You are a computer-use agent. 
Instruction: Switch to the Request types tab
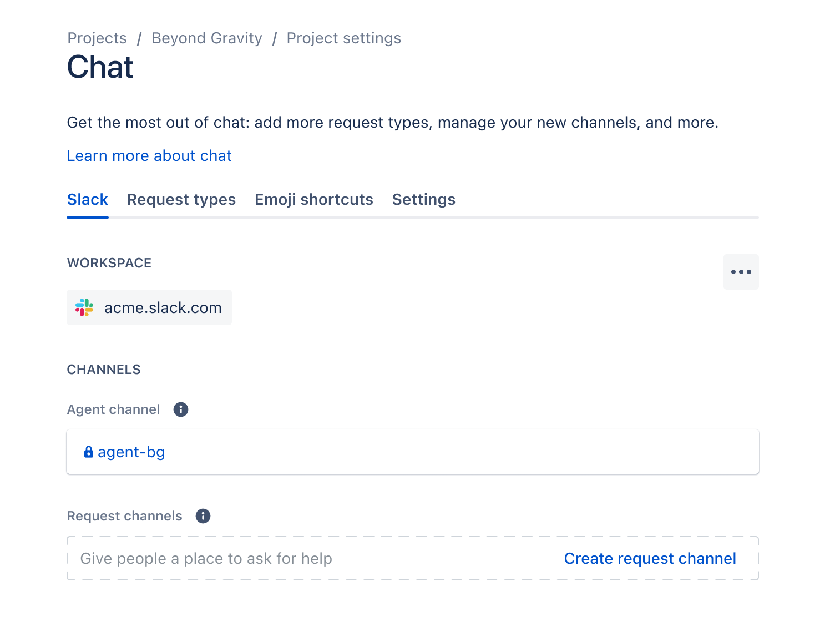181,200
